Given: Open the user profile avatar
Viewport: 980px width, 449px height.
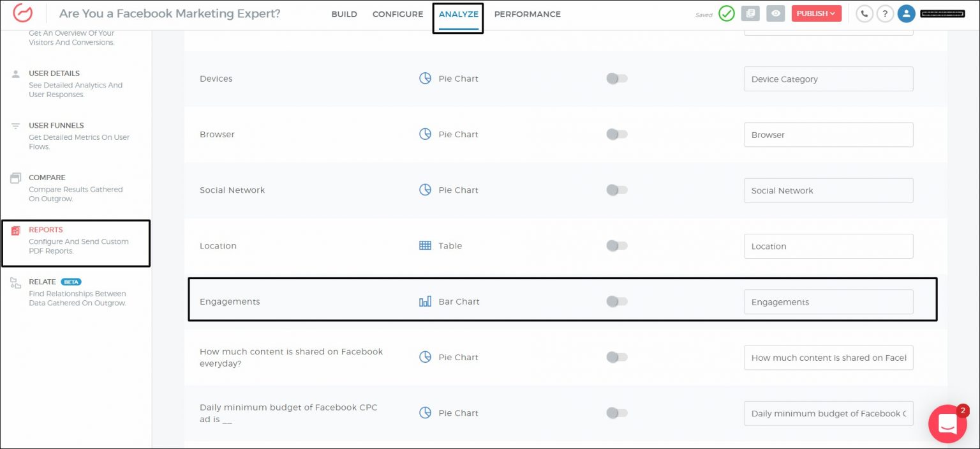Looking at the screenshot, I should [x=906, y=14].
